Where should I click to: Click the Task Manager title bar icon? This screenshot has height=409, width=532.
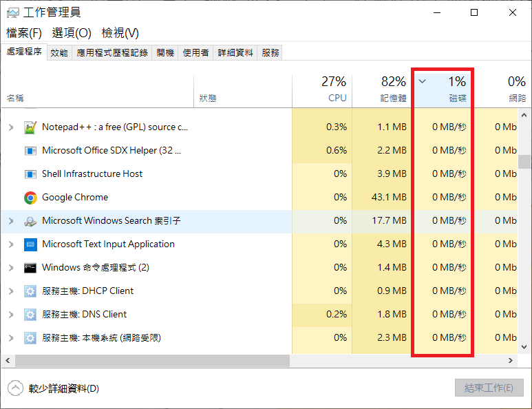13,13
